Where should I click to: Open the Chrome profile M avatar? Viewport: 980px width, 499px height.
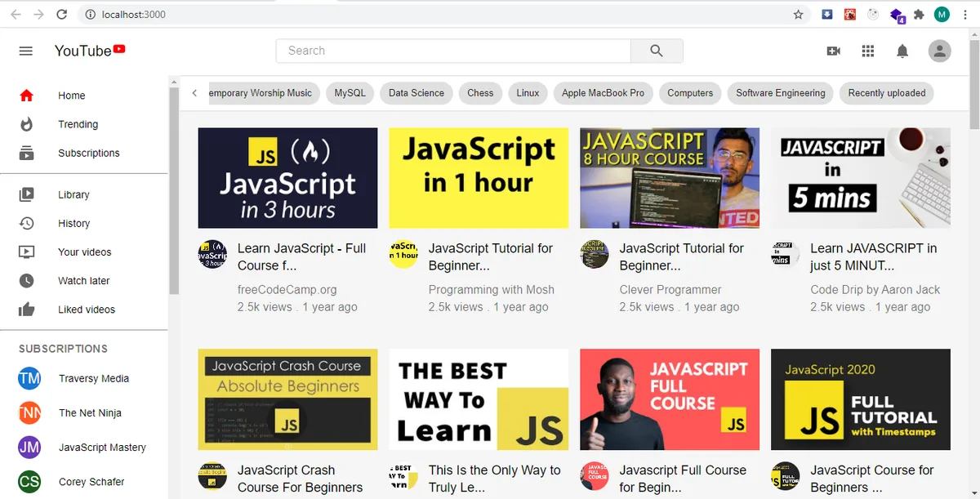tap(942, 15)
